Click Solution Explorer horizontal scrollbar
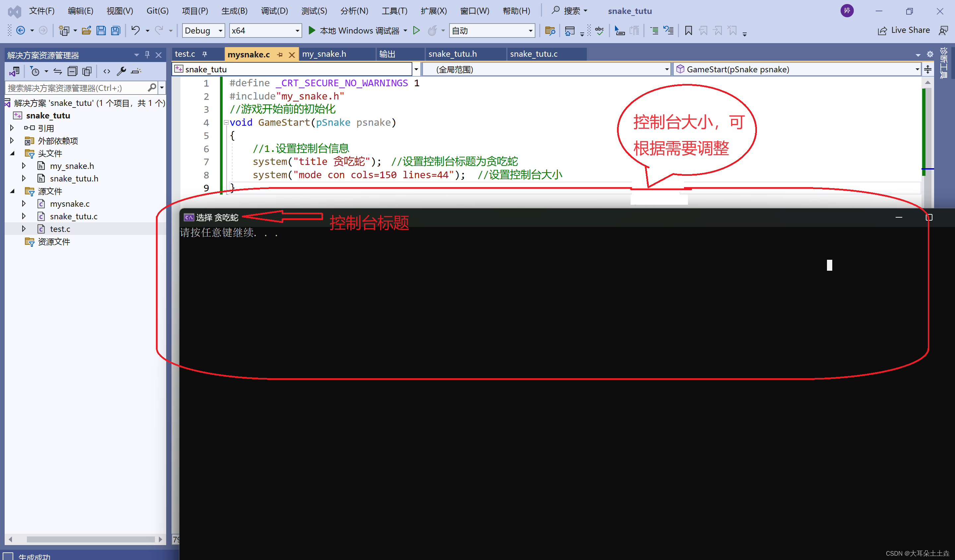955x560 pixels. click(x=90, y=539)
